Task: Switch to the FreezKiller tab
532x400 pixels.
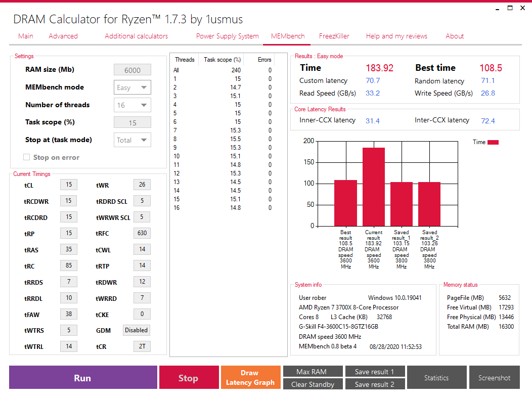Action: pyautogui.click(x=334, y=36)
